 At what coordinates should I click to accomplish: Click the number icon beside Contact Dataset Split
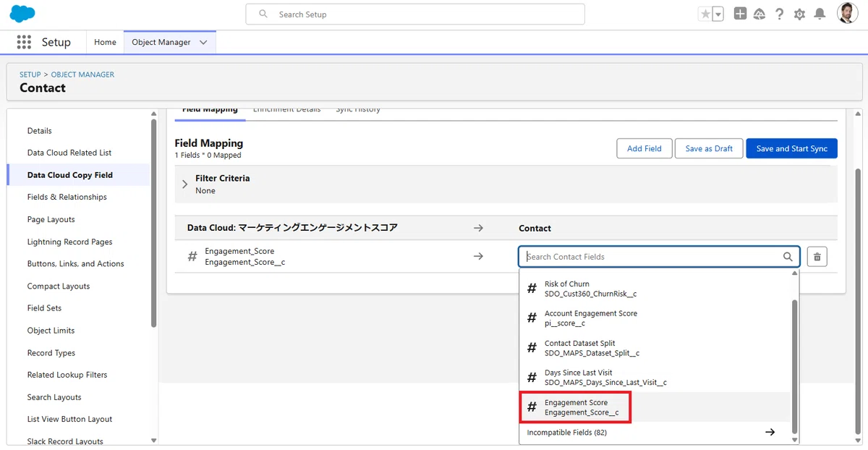[x=532, y=348]
